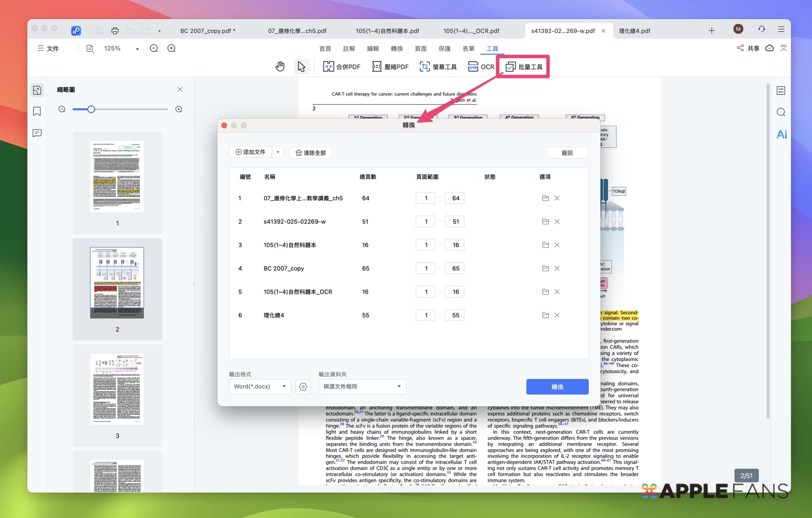Click the print icon in title bar

(115, 31)
